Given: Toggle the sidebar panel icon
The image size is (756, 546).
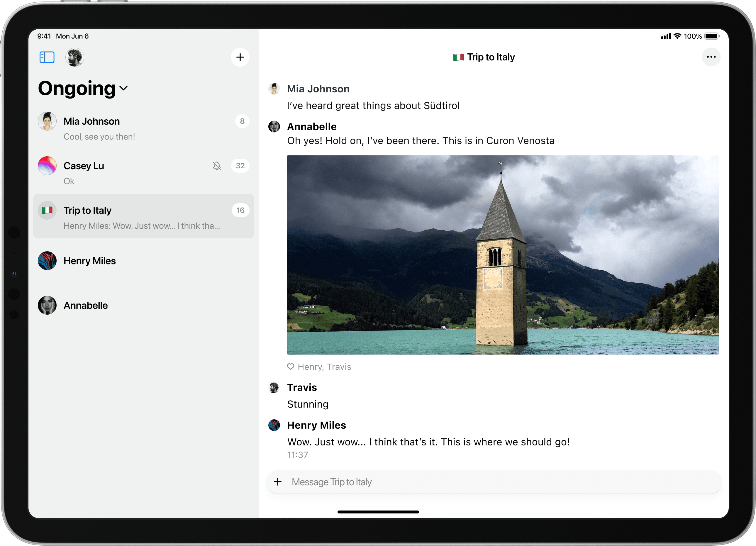Looking at the screenshot, I should pos(47,57).
